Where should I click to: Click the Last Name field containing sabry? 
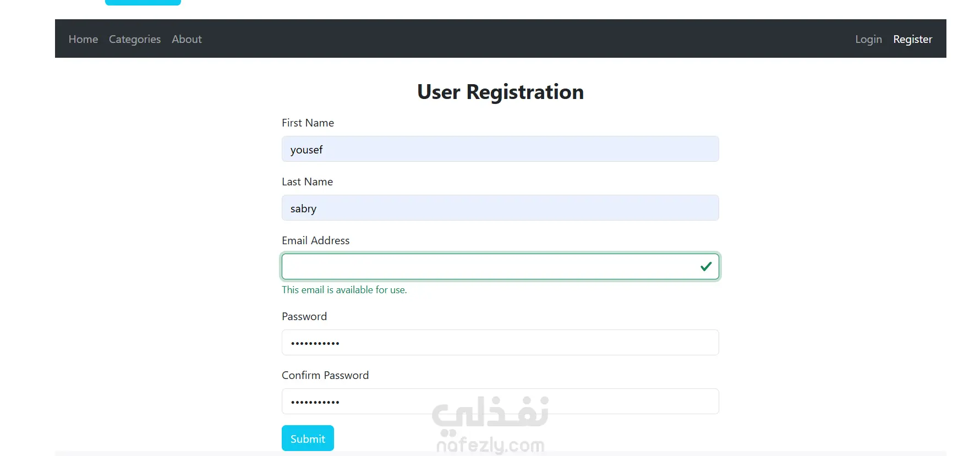point(500,208)
